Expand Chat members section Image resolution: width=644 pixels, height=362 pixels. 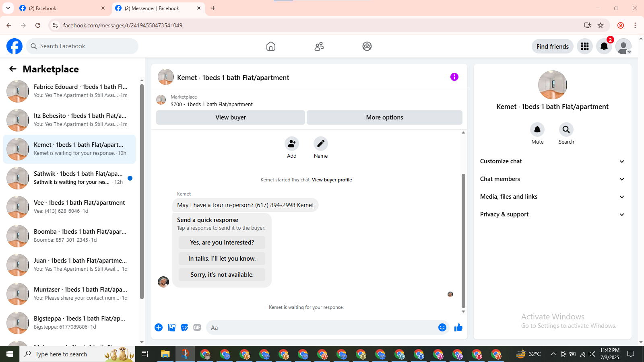tap(553, 179)
